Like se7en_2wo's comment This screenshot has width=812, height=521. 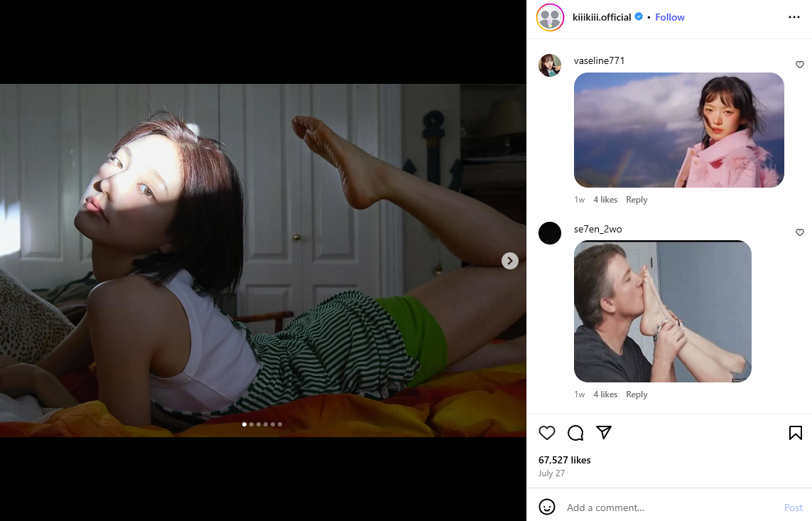point(800,232)
